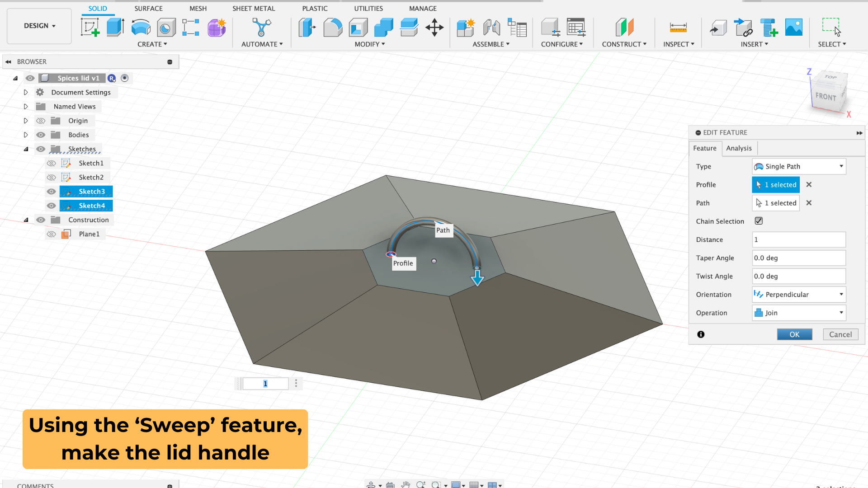Select the Offset Face tool
The height and width of the screenshot is (488, 868).
(x=409, y=28)
